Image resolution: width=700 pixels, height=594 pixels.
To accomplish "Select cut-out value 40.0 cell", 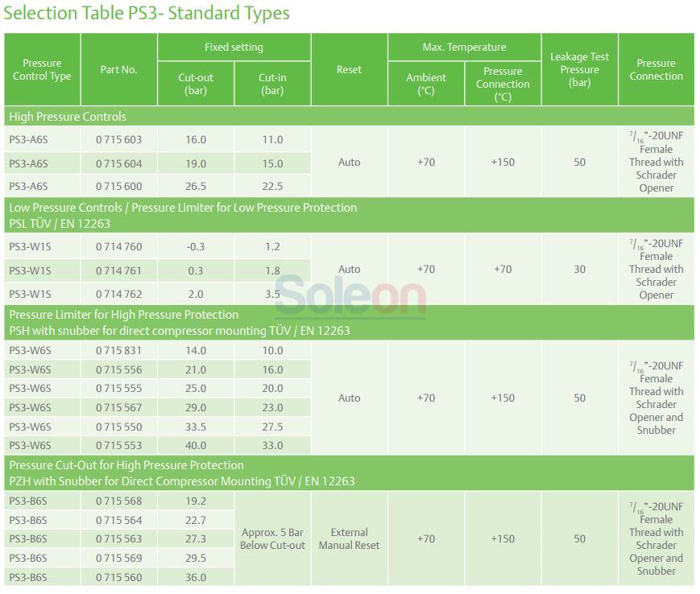I will click(x=196, y=445).
